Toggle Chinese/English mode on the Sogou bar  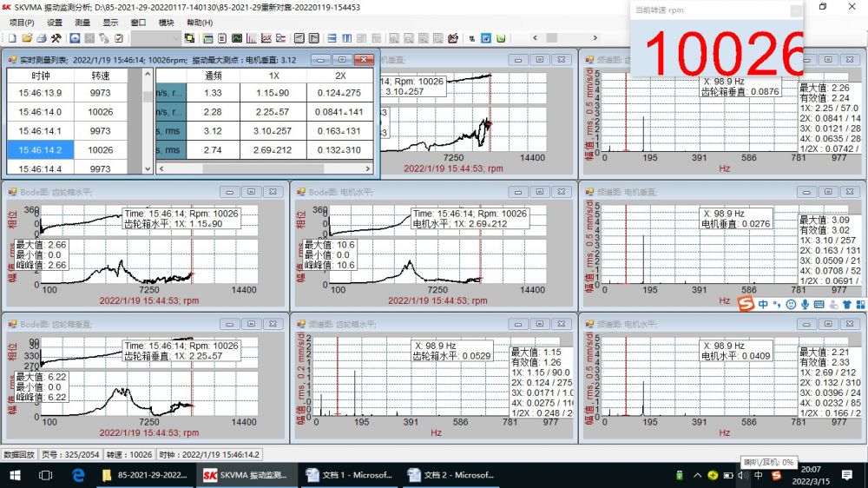[x=763, y=304]
